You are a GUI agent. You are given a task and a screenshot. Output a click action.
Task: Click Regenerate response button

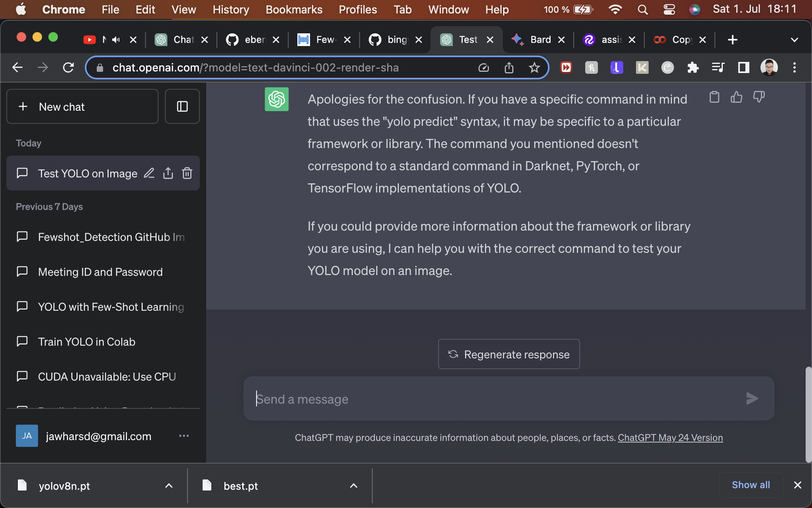[509, 354]
